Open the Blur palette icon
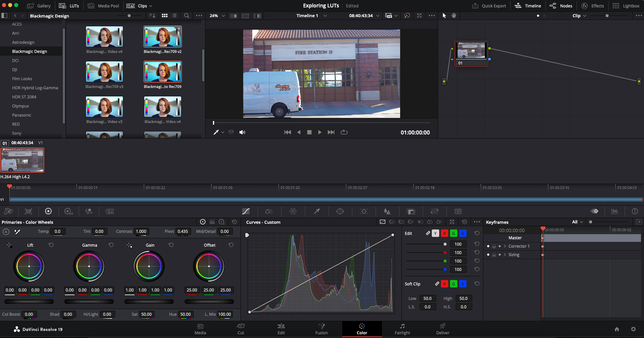The height and width of the screenshot is (338, 644). point(387,211)
